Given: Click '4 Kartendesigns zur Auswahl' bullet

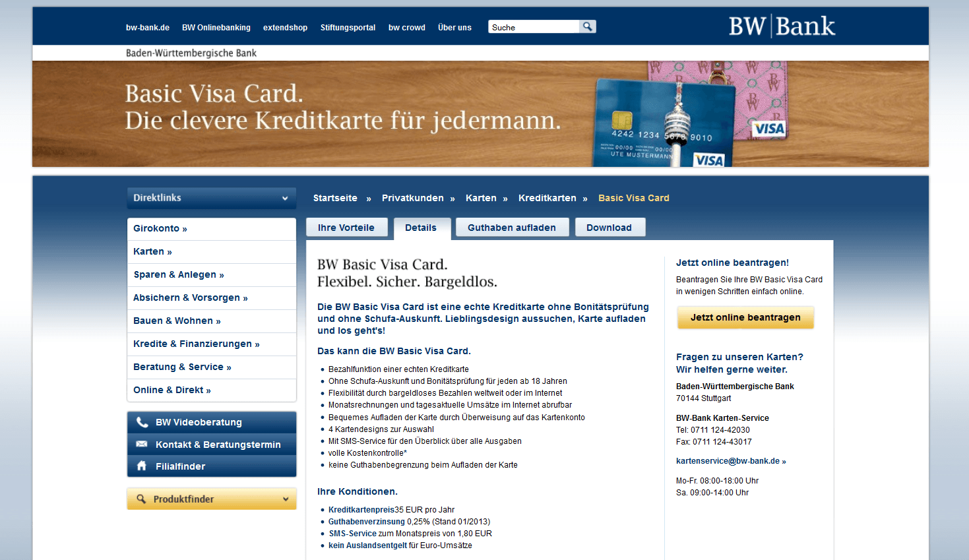Looking at the screenshot, I should tap(381, 429).
